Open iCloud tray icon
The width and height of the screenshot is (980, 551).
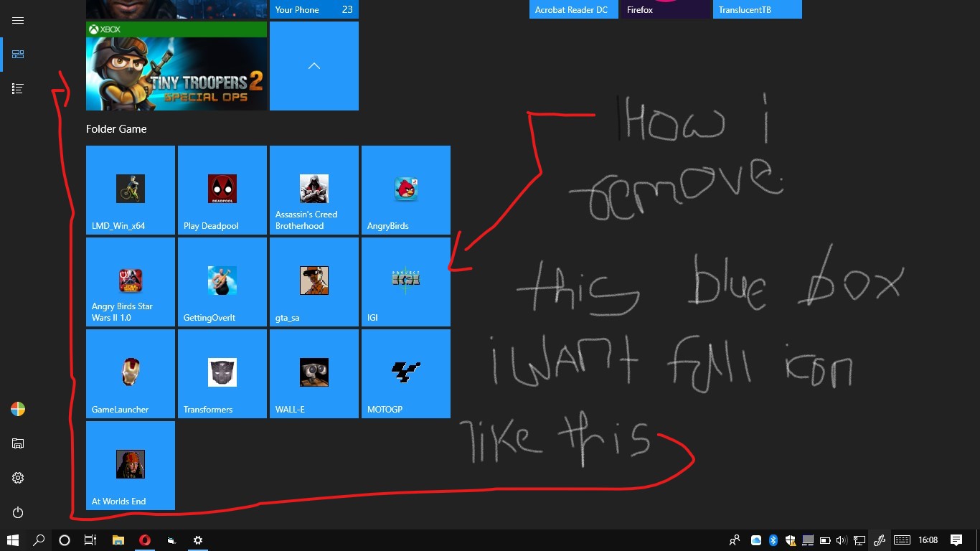pyautogui.click(x=756, y=540)
